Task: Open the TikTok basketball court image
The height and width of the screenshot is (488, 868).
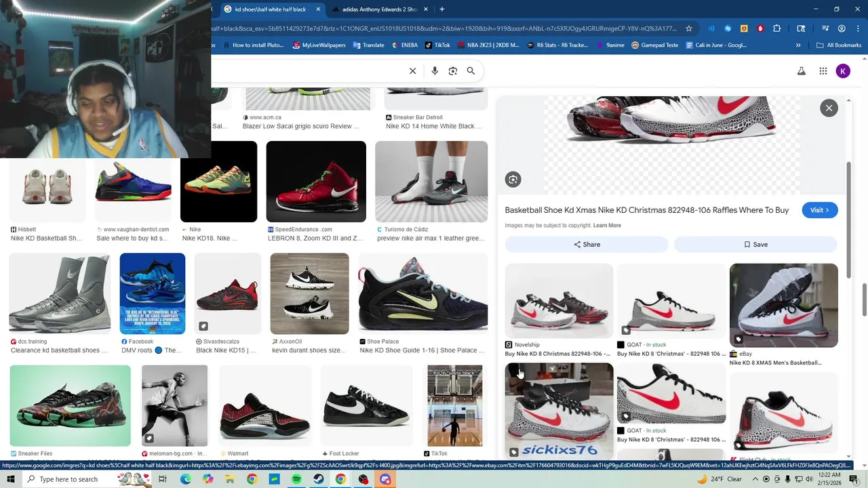Action: [455, 405]
